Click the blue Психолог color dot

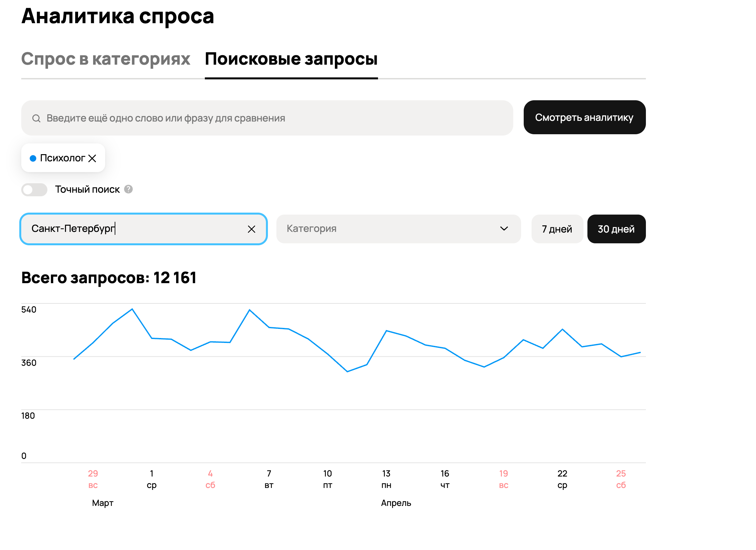[x=33, y=158]
